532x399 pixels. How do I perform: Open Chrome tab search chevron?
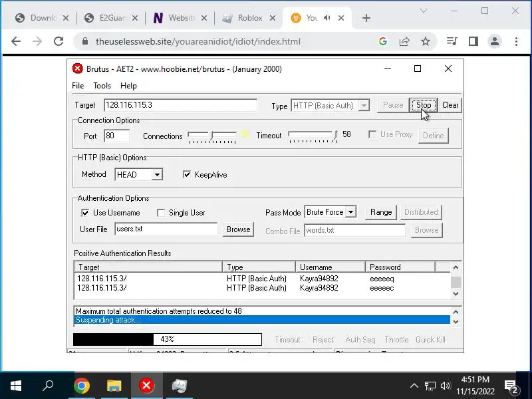tap(423, 11)
